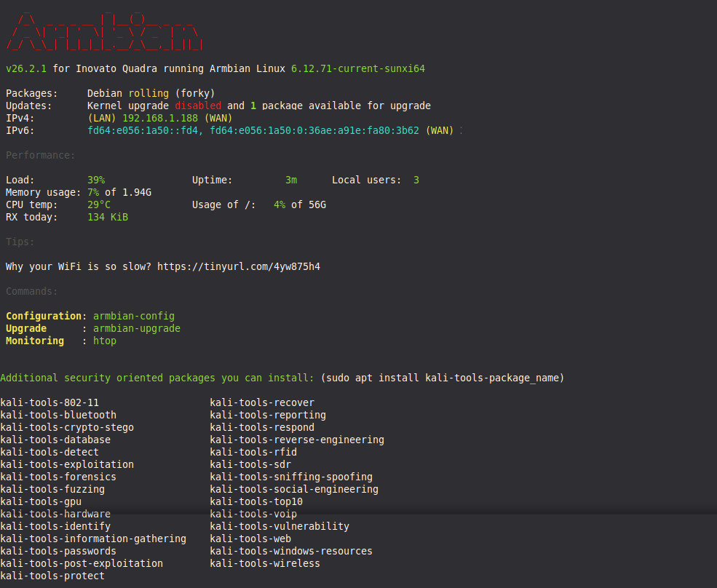Select the version v26.2.1 text

26,68
